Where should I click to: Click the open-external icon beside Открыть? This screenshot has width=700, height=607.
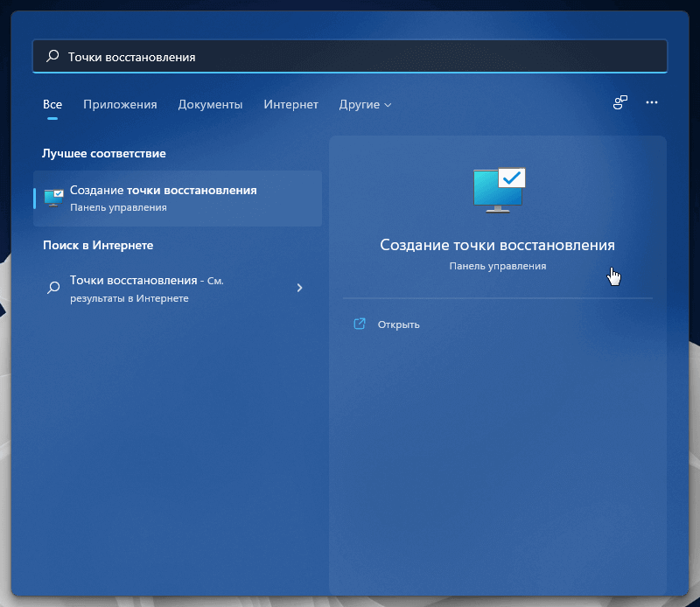(359, 324)
